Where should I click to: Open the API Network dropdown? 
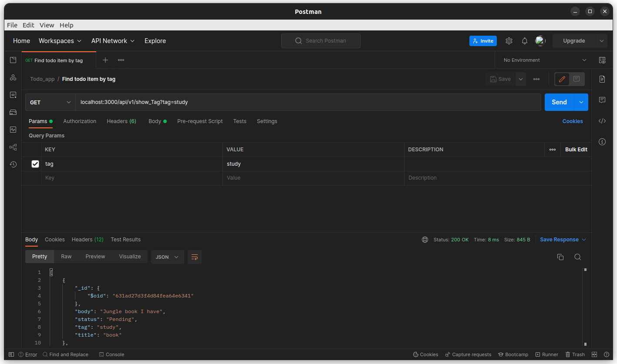(x=113, y=41)
